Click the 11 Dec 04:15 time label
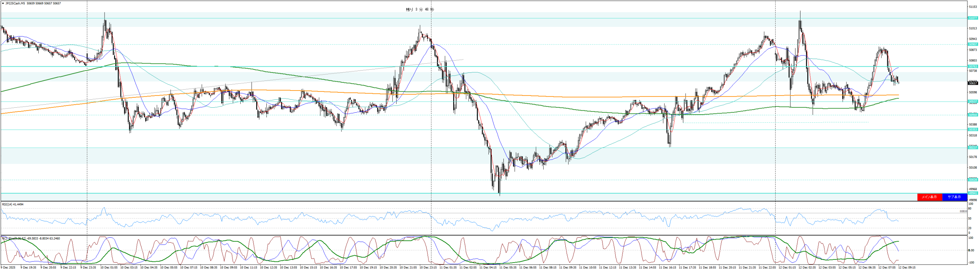Screen dimensions: 980x271 [x=488, y=268]
